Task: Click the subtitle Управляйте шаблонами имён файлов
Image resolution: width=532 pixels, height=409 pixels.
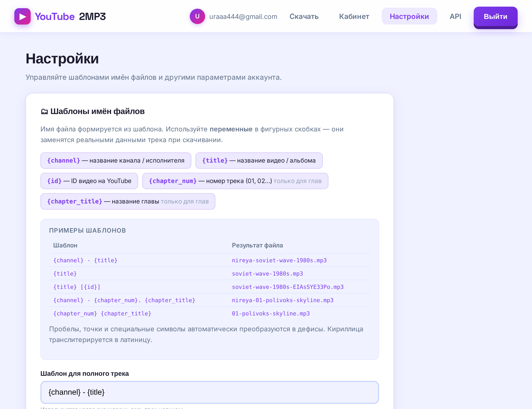Action: tap(154, 77)
